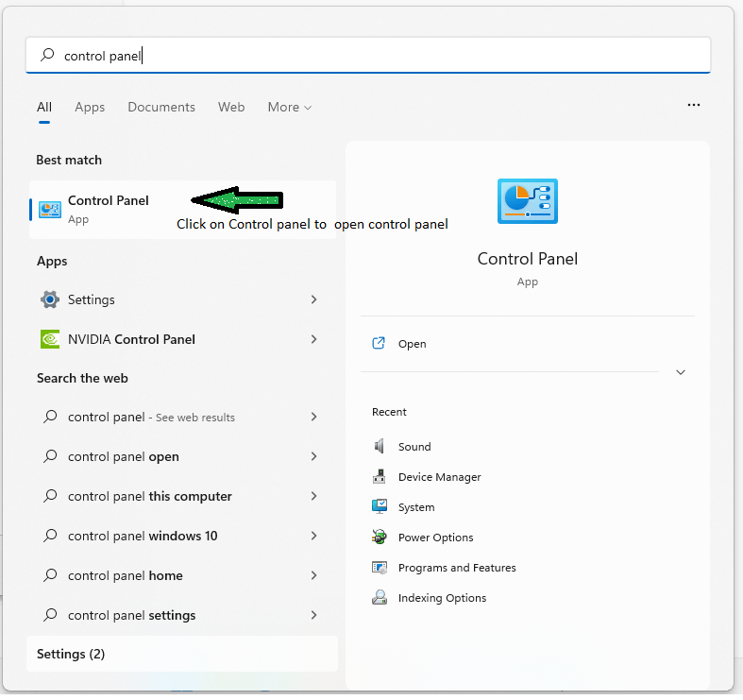Open the More filter dropdown
Image resolution: width=743 pixels, height=700 pixels.
[x=290, y=107]
